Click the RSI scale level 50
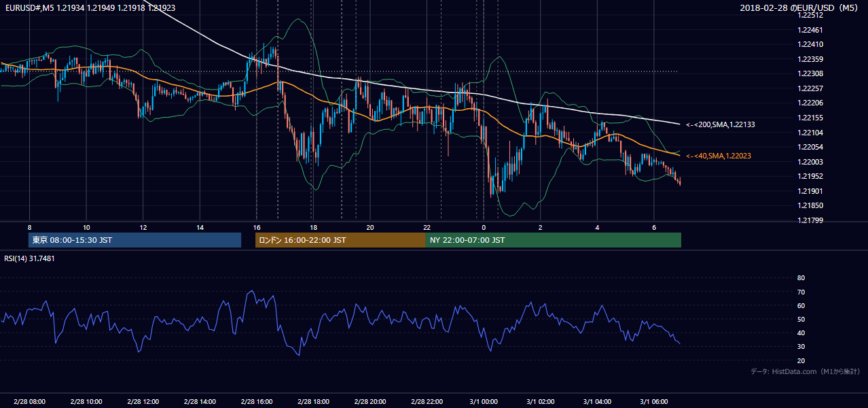Viewport: 868px width, 408px height. point(801,319)
